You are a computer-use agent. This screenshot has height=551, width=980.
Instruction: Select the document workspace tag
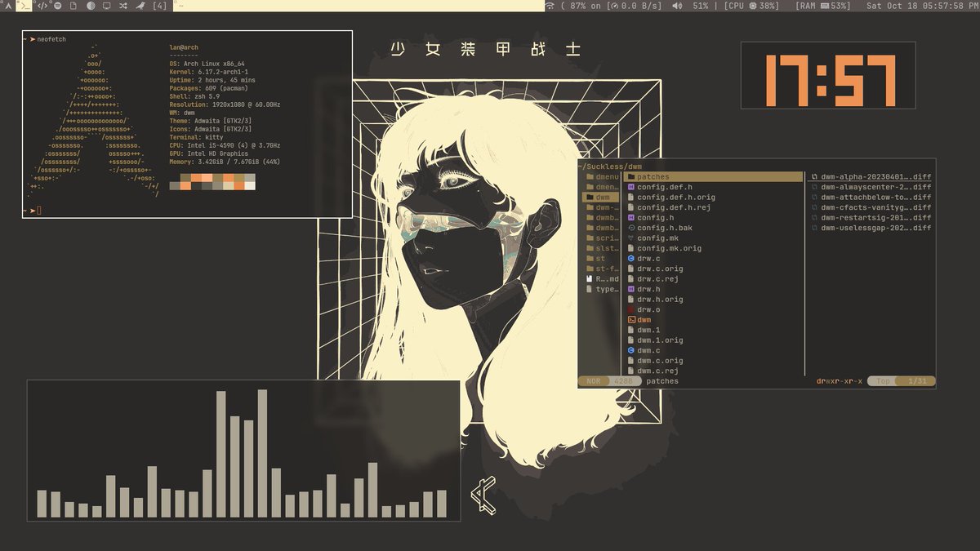[73, 6]
